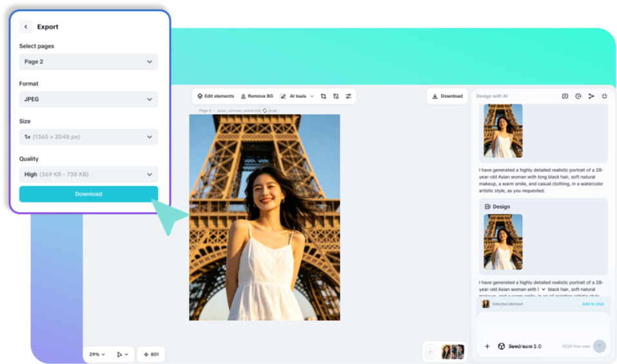The width and height of the screenshot is (617, 364).
Task: Click the teal Download button in Export panel
Action: pos(88,194)
